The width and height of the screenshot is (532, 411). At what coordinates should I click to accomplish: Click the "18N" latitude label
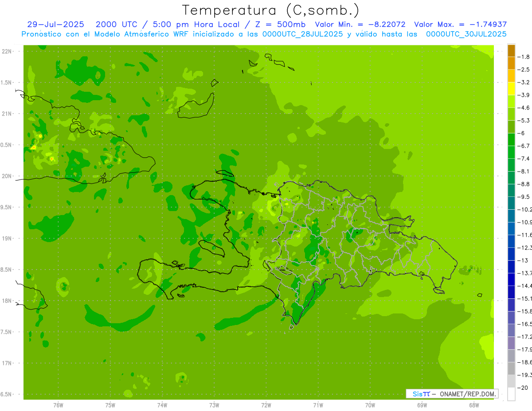6,301
